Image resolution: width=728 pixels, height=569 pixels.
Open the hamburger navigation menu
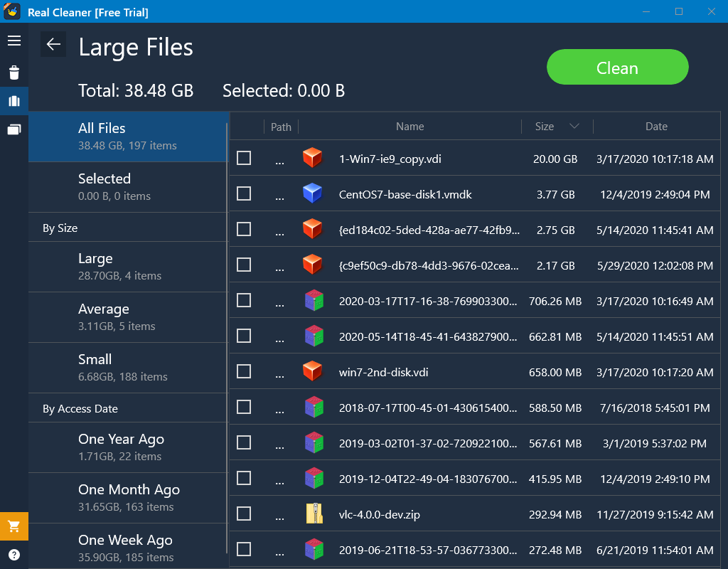coord(14,41)
